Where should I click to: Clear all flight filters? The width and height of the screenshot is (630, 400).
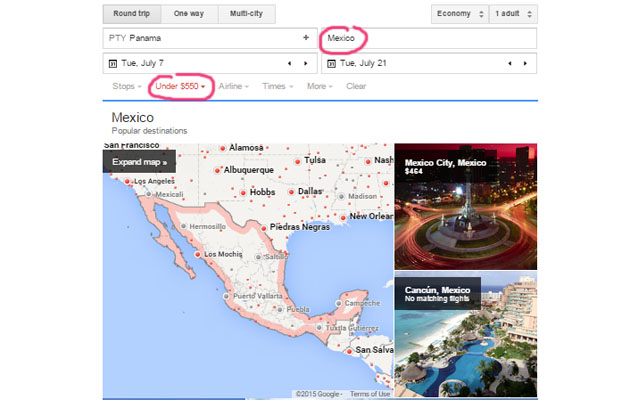(x=356, y=86)
